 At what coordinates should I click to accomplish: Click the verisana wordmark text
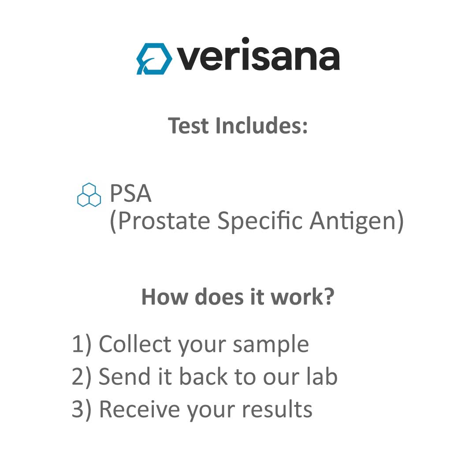258,55
